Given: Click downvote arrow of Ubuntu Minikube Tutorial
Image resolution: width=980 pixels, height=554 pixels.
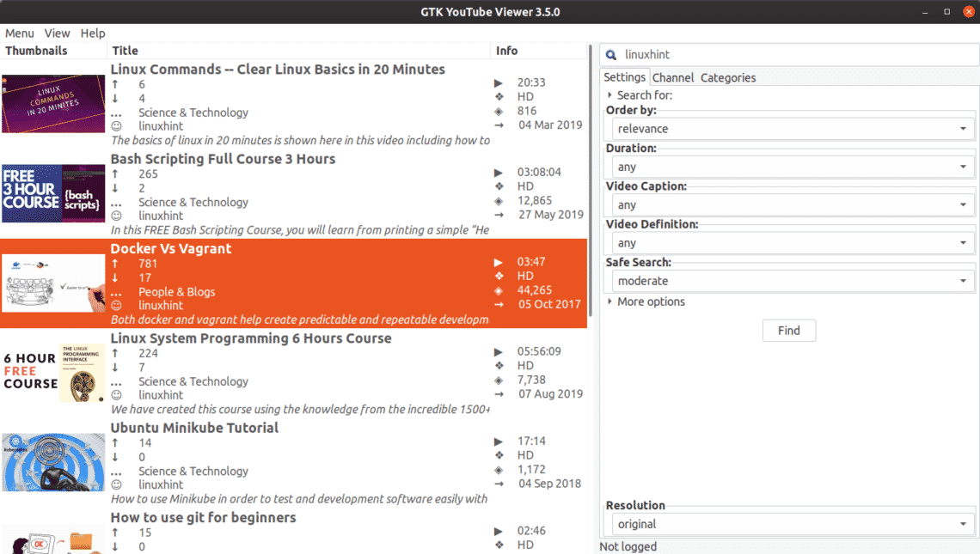Looking at the screenshot, I should point(115,457).
